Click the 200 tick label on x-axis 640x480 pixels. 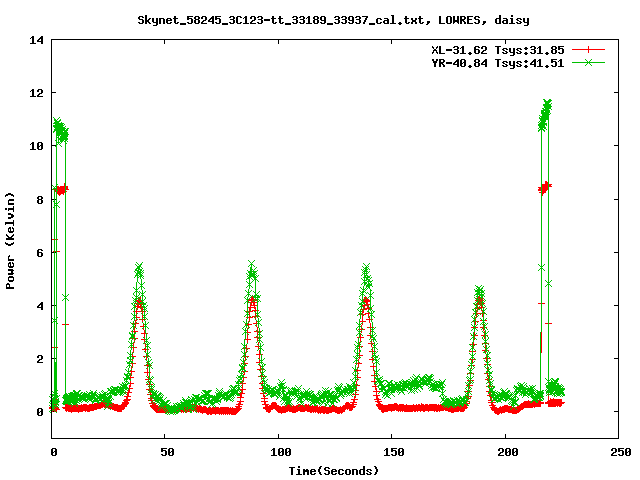[504, 452]
